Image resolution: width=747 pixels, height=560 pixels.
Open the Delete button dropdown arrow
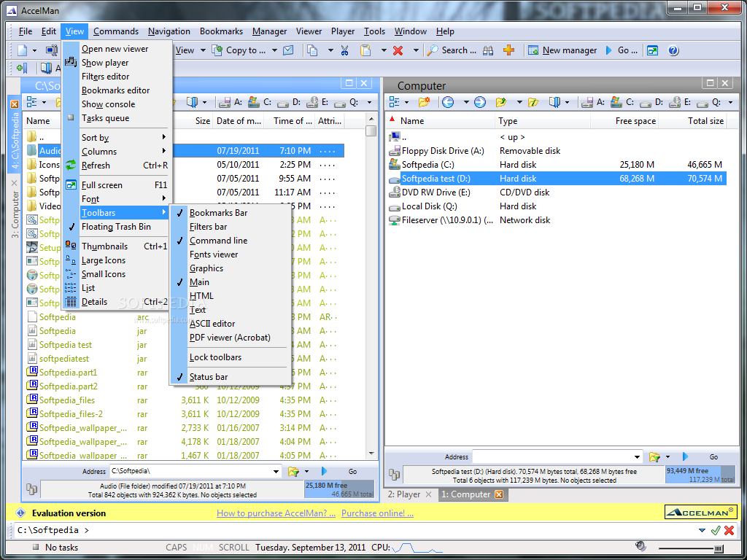pyautogui.click(x=415, y=50)
